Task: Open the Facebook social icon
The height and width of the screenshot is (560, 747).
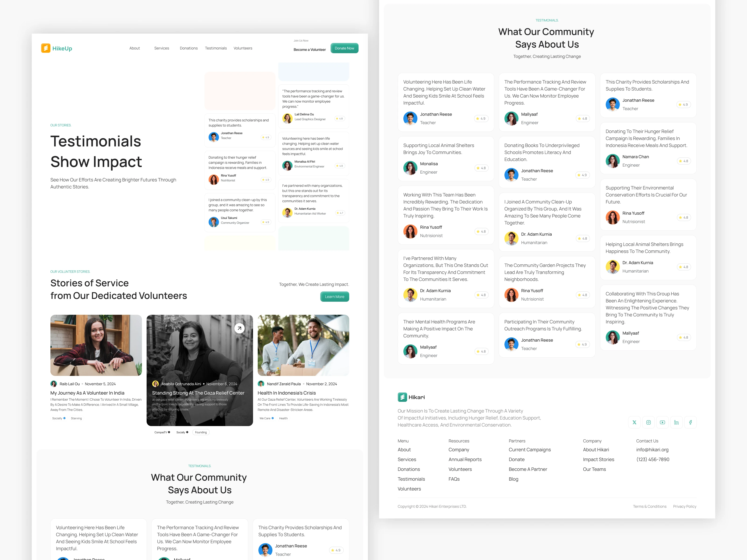Action: click(x=690, y=422)
